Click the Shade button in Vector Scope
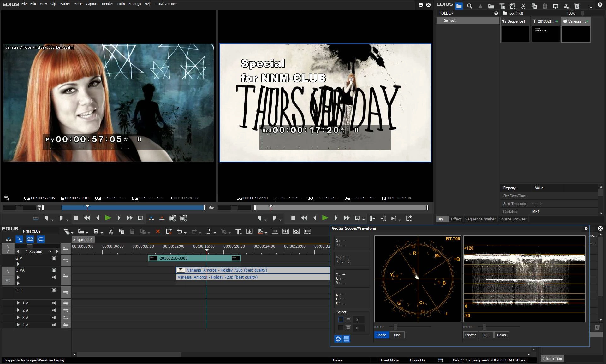This screenshot has height=364, width=606. [x=381, y=335]
